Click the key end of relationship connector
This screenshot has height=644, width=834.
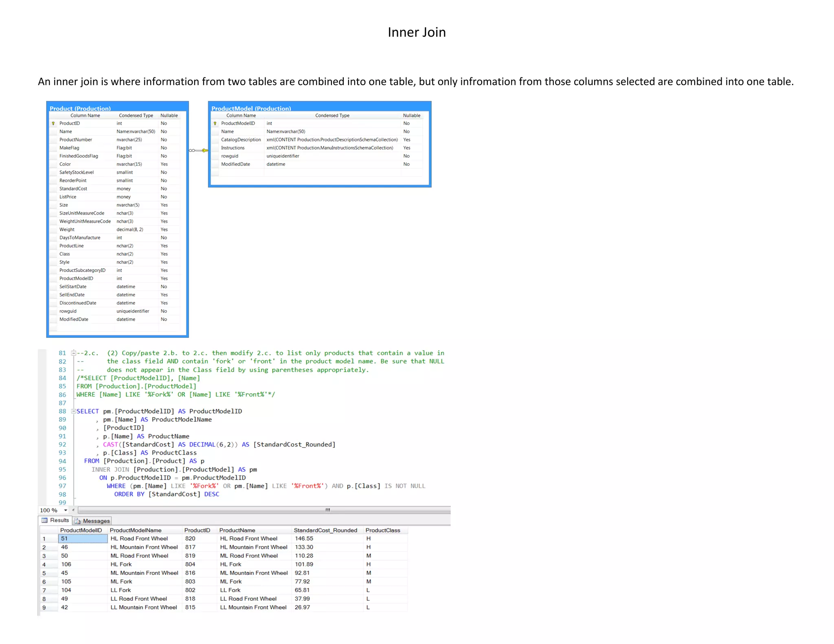[204, 151]
